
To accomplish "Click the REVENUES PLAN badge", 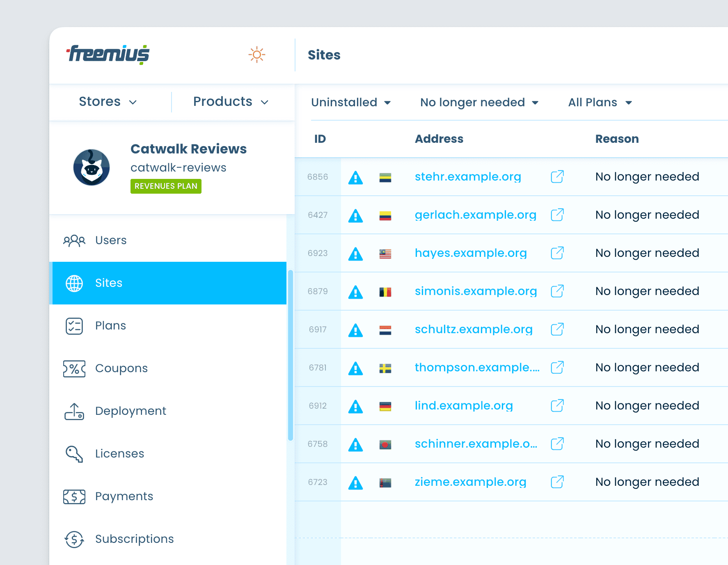I will (x=166, y=186).
